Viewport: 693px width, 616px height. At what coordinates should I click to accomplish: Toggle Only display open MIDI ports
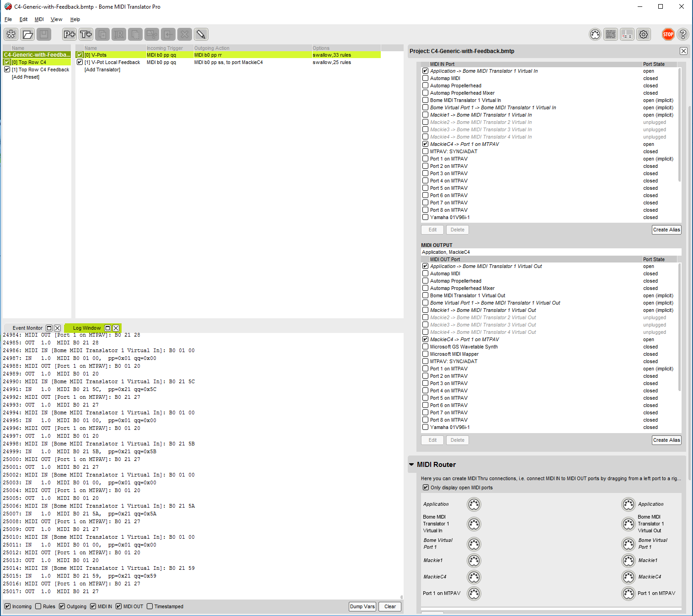[x=426, y=487]
